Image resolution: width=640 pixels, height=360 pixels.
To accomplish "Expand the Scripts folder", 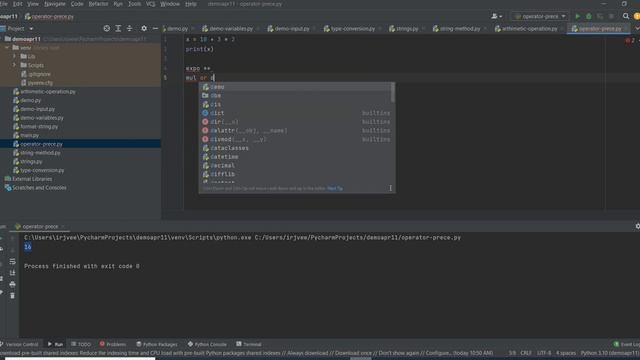I will [x=15, y=65].
